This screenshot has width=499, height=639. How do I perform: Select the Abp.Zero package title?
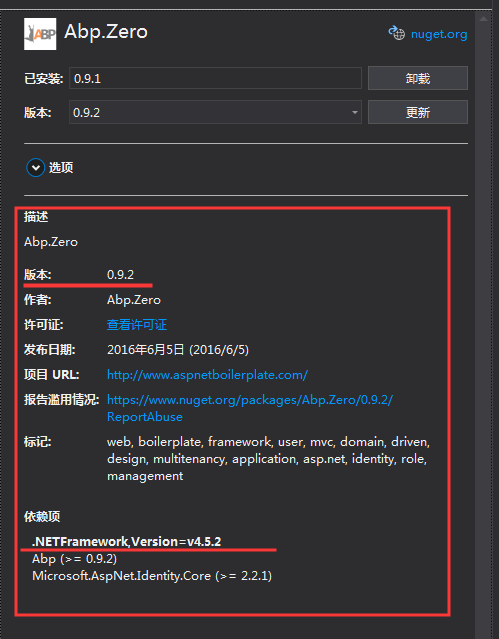106,32
